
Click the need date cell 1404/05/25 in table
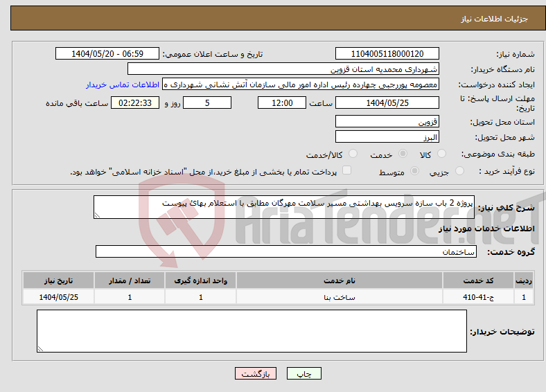click(58, 297)
